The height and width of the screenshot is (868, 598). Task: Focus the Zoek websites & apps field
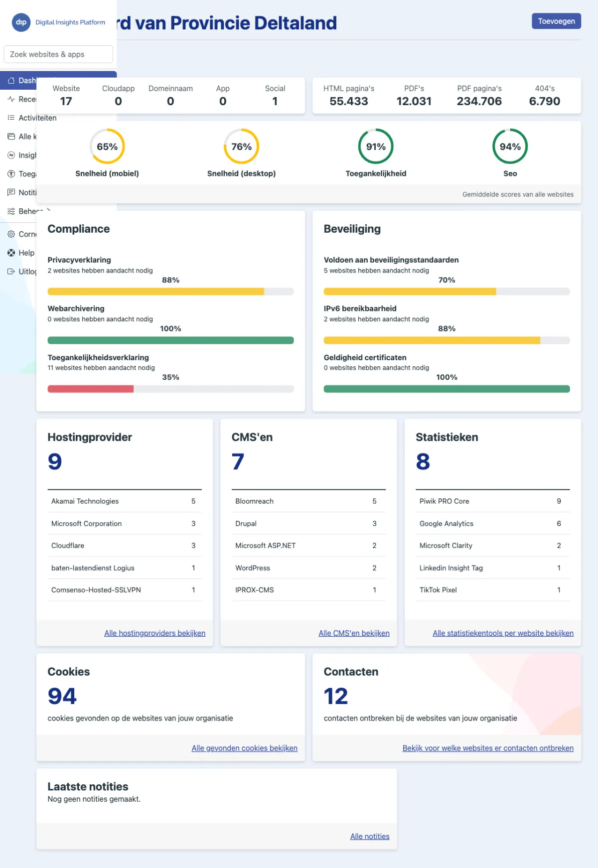point(58,54)
